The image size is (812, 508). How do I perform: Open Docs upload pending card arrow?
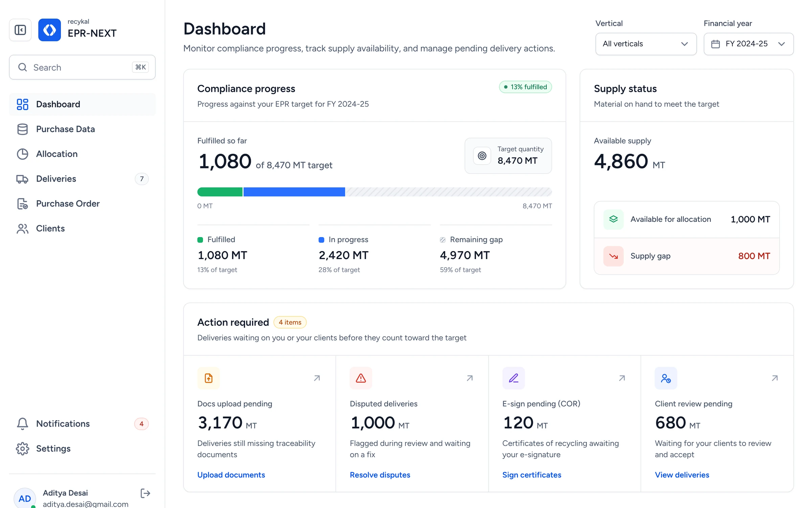317,378
